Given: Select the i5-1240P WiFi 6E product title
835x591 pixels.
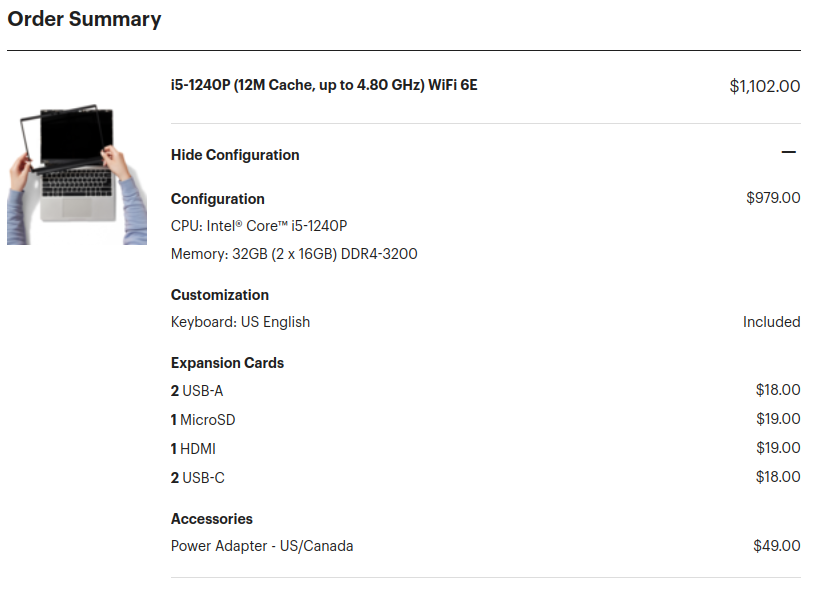Looking at the screenshot, I should (x=324, y=85).
